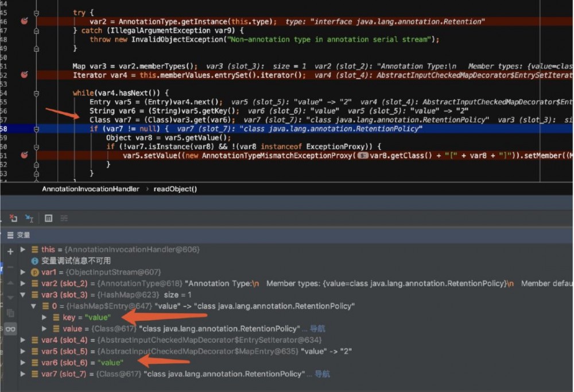Click the remove watch minus icon
This screenshot has width=574, height=392.
10,267
